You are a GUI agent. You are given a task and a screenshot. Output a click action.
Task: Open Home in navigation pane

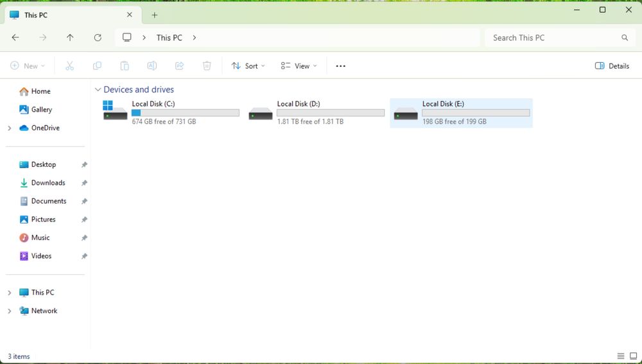(35, 91)
